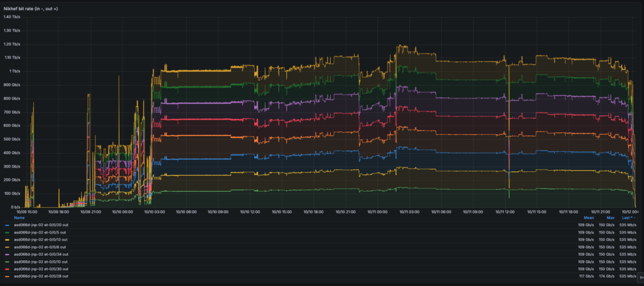Toggle series asd066d-jnp-02 et-0/0/5 out
Screen dimensions: 644x286
pos(40,232)
